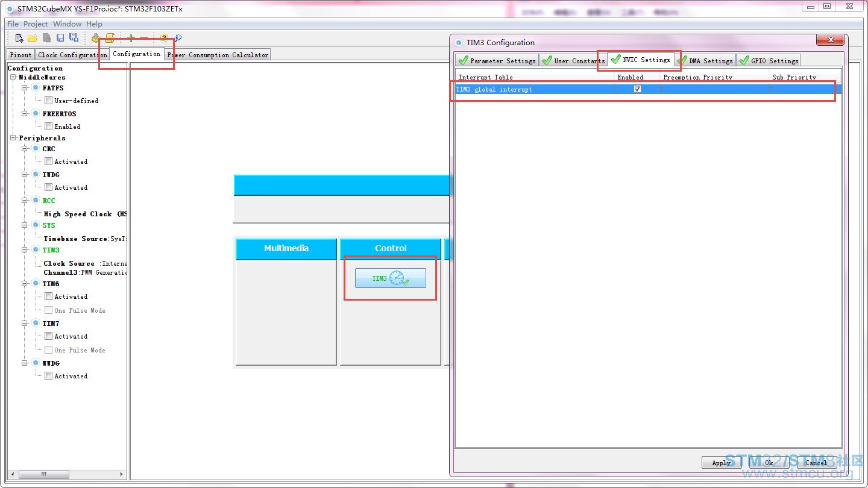
Task: Click Ok in TIM3 Configuration dialog
Action: click(x=769, y=463)
